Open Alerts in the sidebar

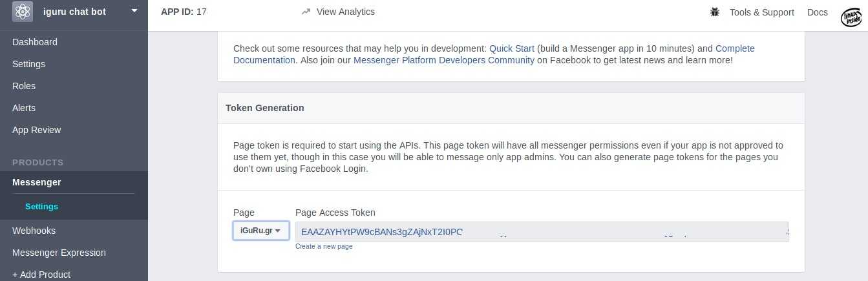click(x=24, y=108)
